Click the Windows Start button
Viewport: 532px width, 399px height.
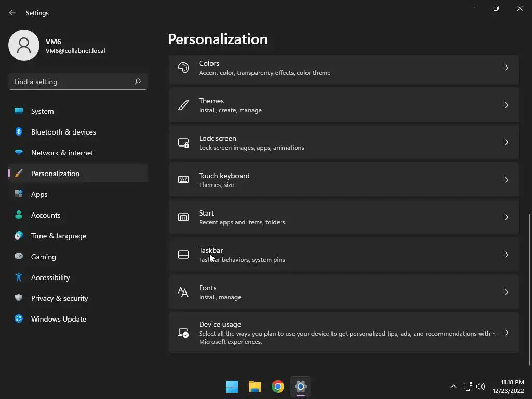click(232, 387)
